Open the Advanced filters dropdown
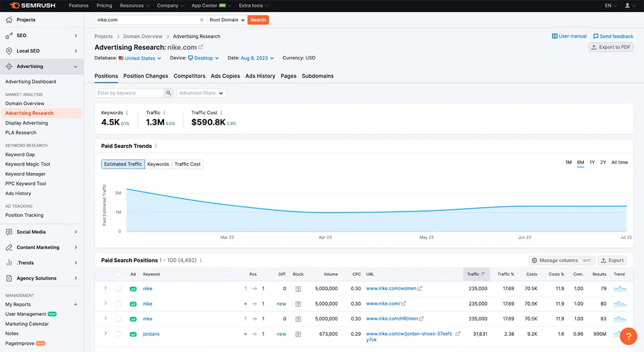This screenshot has width=644, height=352. [201, 93]
